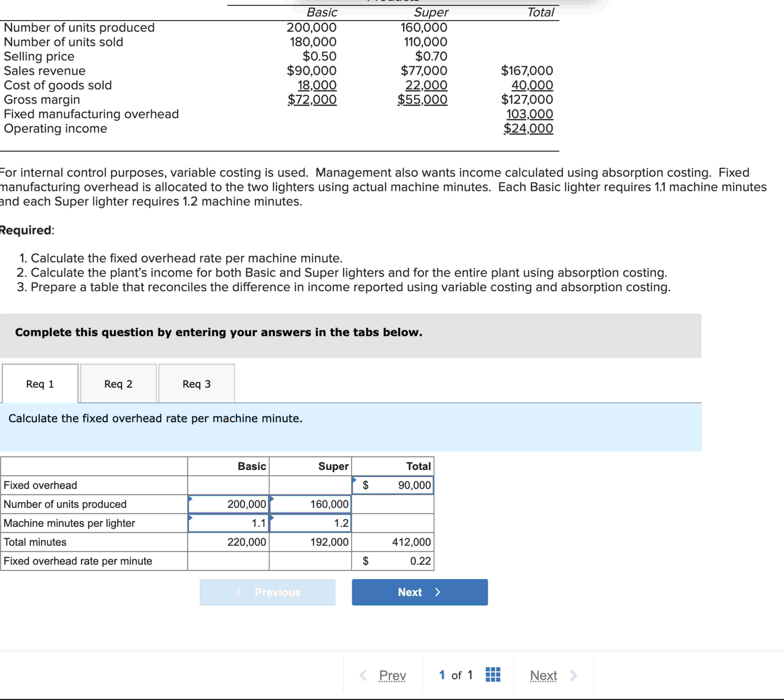Click the flag marker on Basic machine minutes
Screen dimensions: 784x700
pos(190,517)
